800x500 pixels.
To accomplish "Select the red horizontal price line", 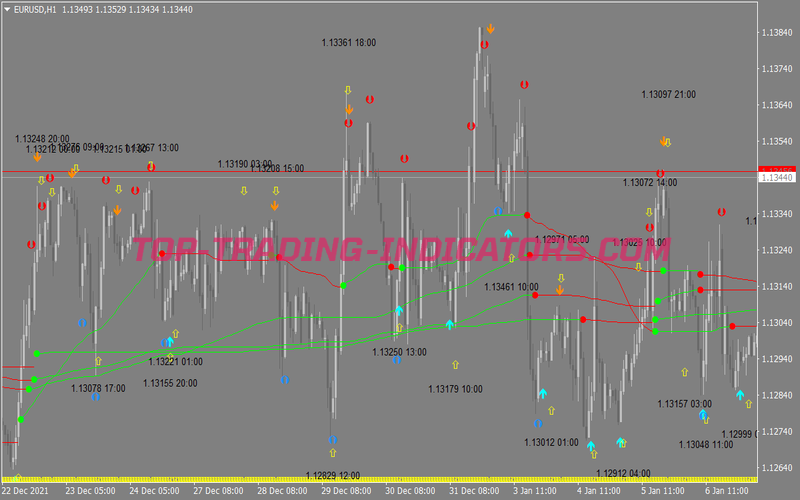I will [x=380, y=172].
